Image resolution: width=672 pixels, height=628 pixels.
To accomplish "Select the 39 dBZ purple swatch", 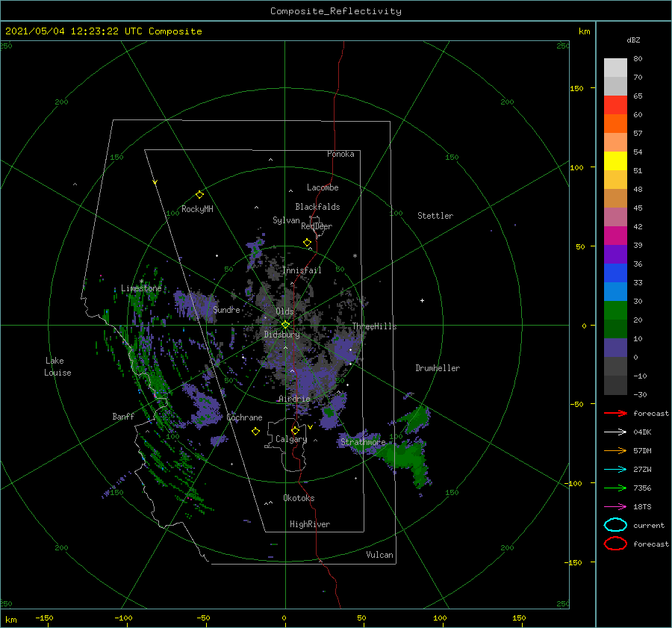I will (615, 254).
